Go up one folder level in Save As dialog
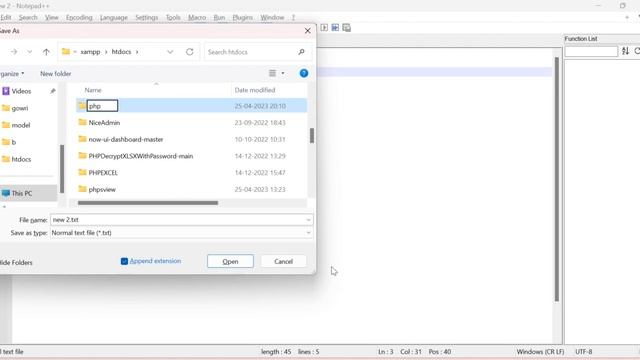640x360 pixels. 46,52
